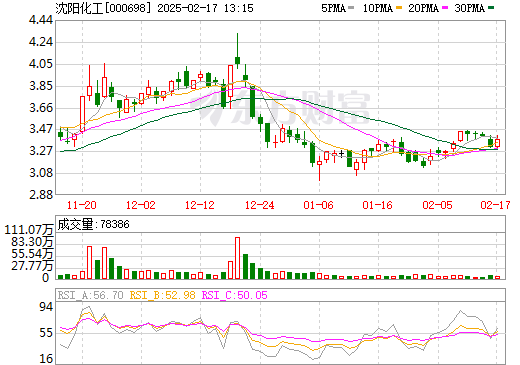This screenshot has width=520, height=365.
Task: Click the black cross doji candle after 01-06
Action: [341, 154]
